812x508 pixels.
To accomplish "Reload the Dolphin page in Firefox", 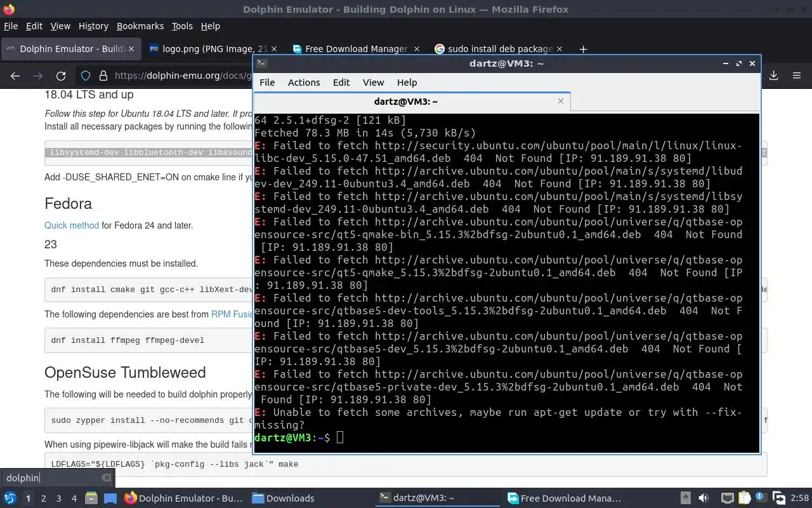I will click(61, 76).
